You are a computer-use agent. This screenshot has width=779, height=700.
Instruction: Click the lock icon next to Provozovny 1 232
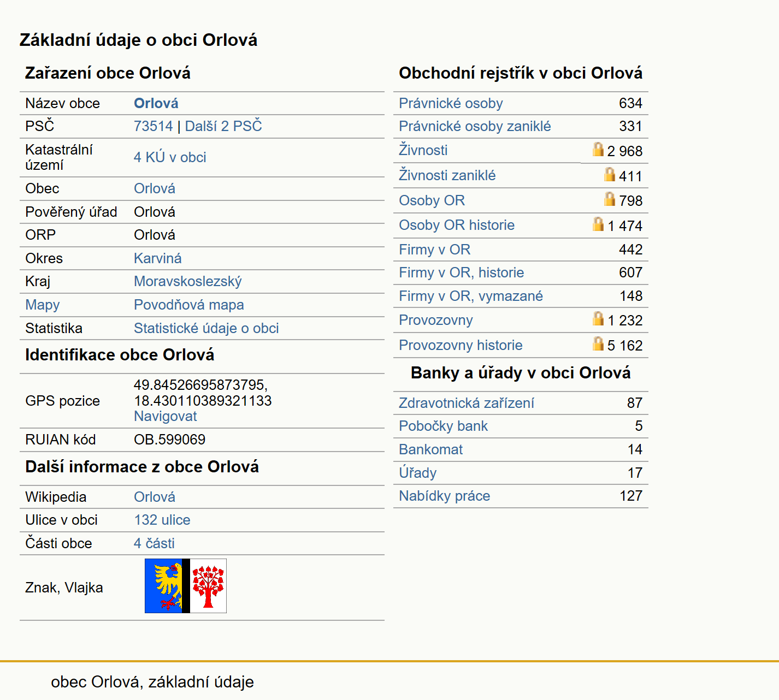[x=598, y=318]
